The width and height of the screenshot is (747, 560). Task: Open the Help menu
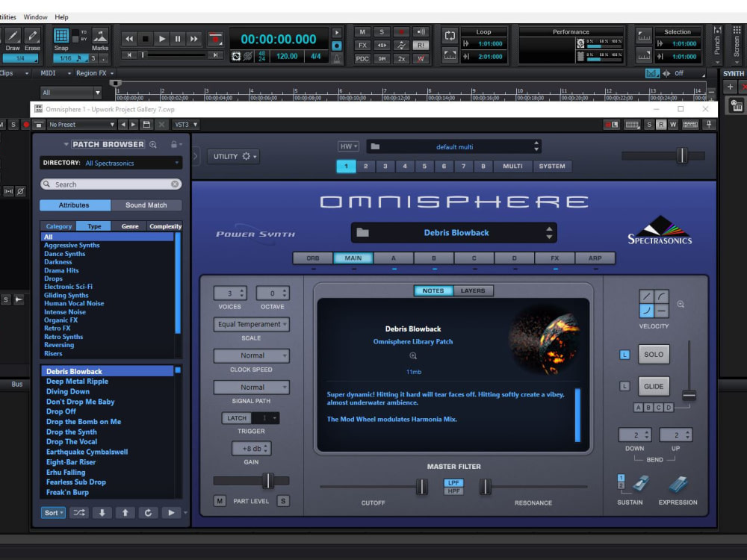(x=61, y=17)
